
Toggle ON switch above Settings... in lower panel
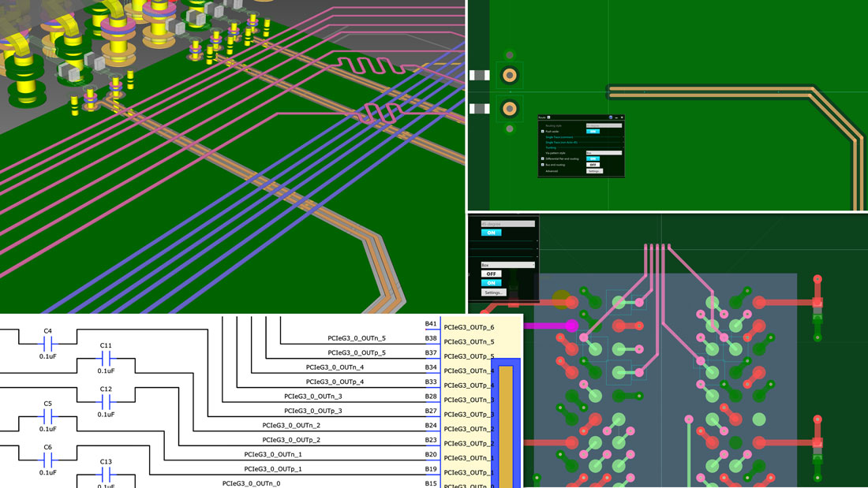click(x=491, y=283)
